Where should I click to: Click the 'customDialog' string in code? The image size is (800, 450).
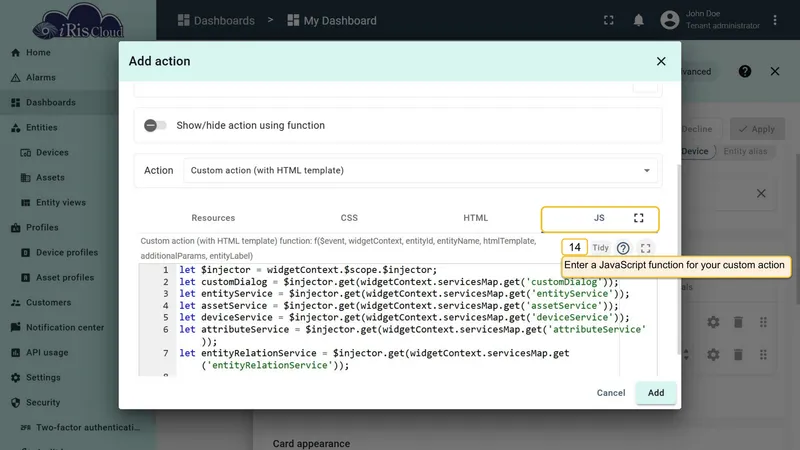[x=564, y=282]
